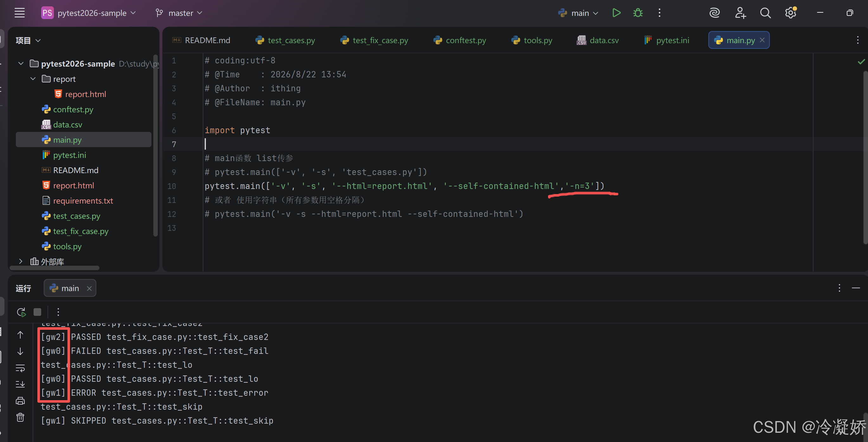Expand the 外部库 node
868x442 pixels.
(x=21, y=261)
